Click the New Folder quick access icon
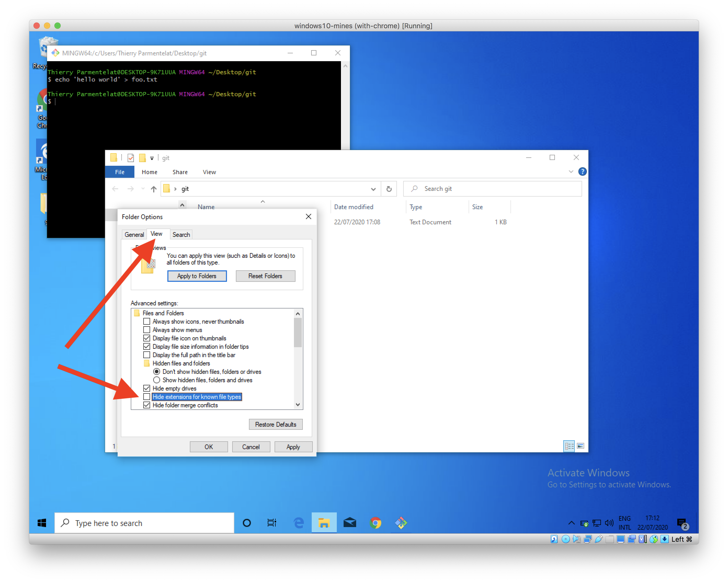This screenshot has height=583, width=728. 143,158
